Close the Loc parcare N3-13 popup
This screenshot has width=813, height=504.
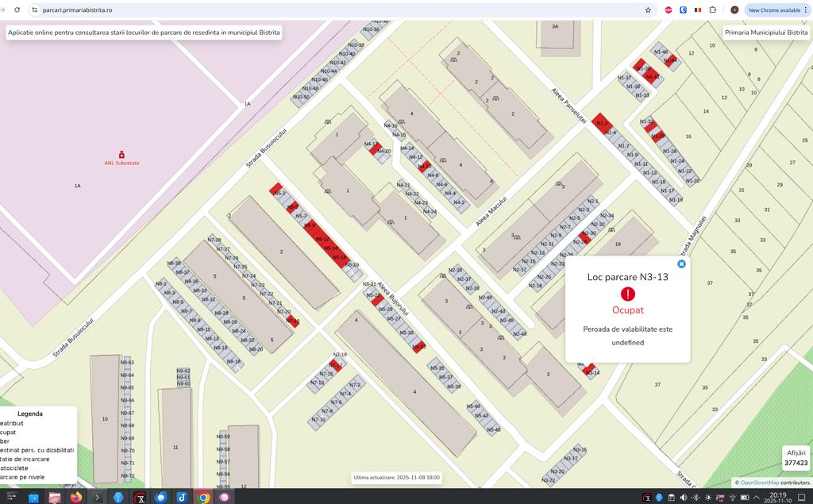coord(681,264)
